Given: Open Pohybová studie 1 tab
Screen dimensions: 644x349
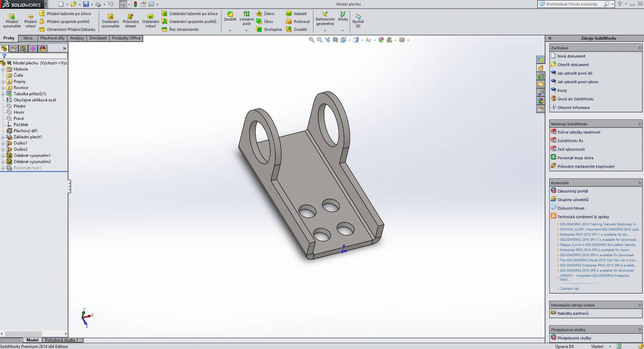Looking at the screenshot, I should [x=62, y=340].
